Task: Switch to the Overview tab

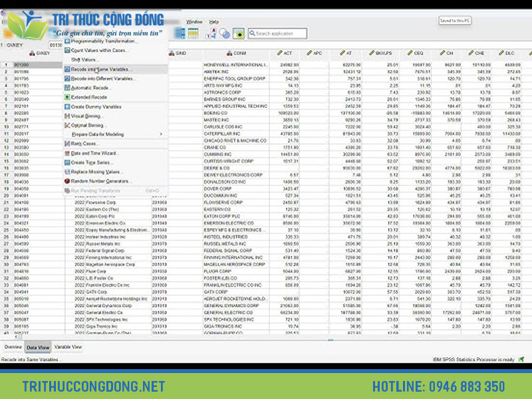Action: click(13, 347)
